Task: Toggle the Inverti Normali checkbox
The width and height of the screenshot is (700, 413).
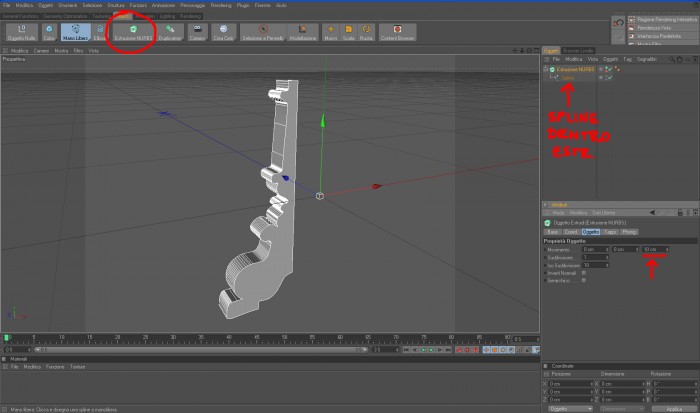Action: click(583, 273)
